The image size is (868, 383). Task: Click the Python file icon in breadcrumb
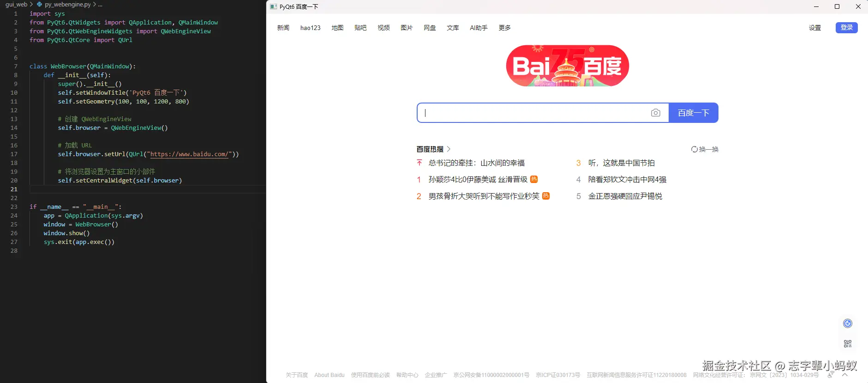[39, 4]
